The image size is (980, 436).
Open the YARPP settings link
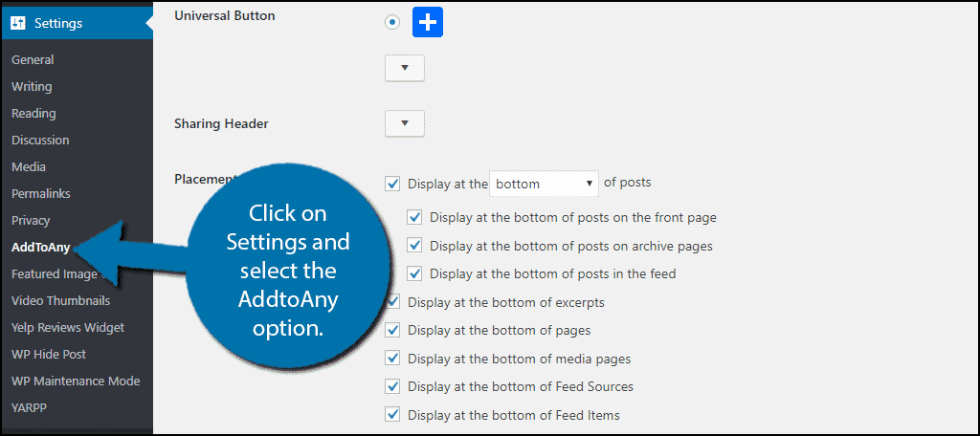29,408
